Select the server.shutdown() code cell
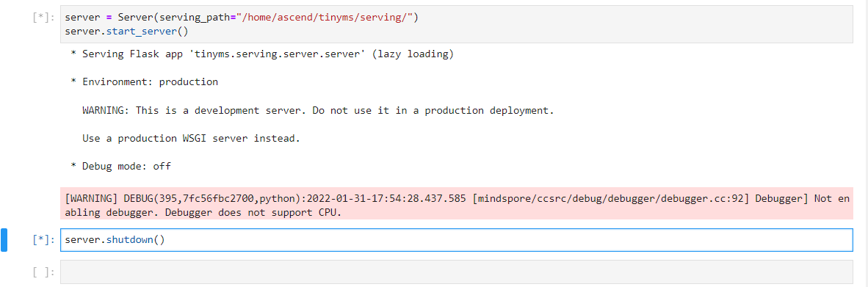Image resolution: width=868 pixels, height=287 pixels. click(456, 240)
